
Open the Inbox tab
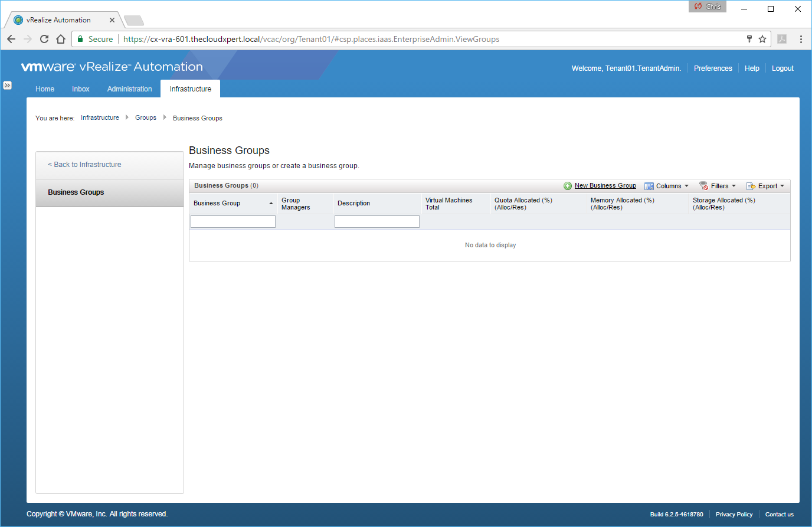coord(81,89)
